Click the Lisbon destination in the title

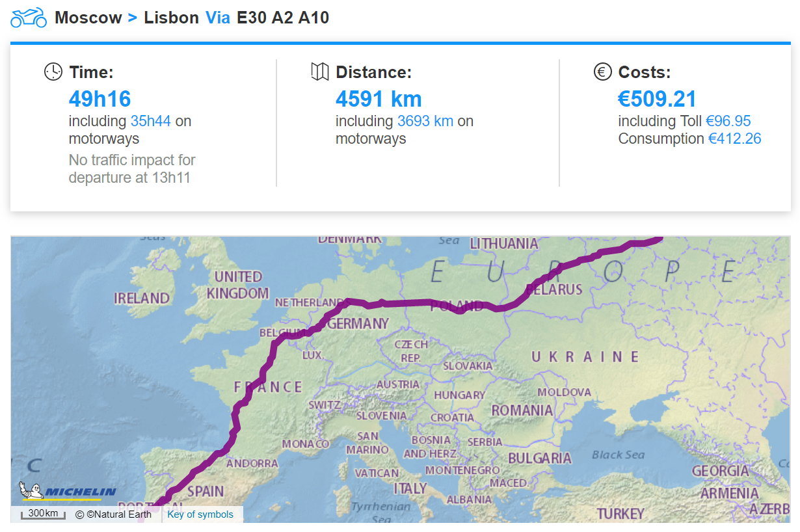tap(172, 18)
